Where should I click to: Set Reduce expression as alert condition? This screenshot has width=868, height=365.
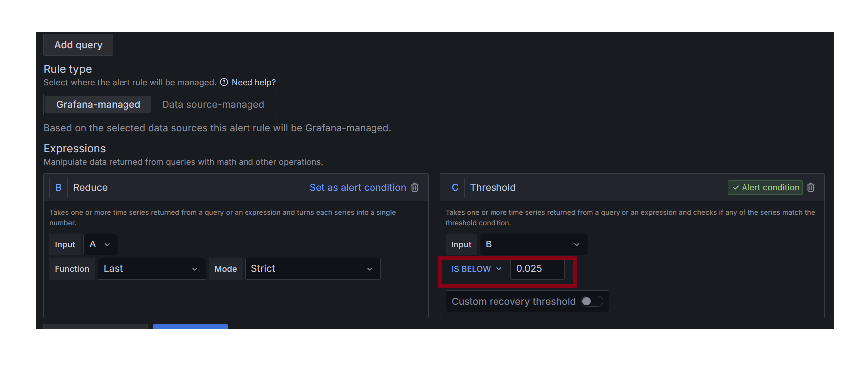pyautogui.click(x=358, y=187)
